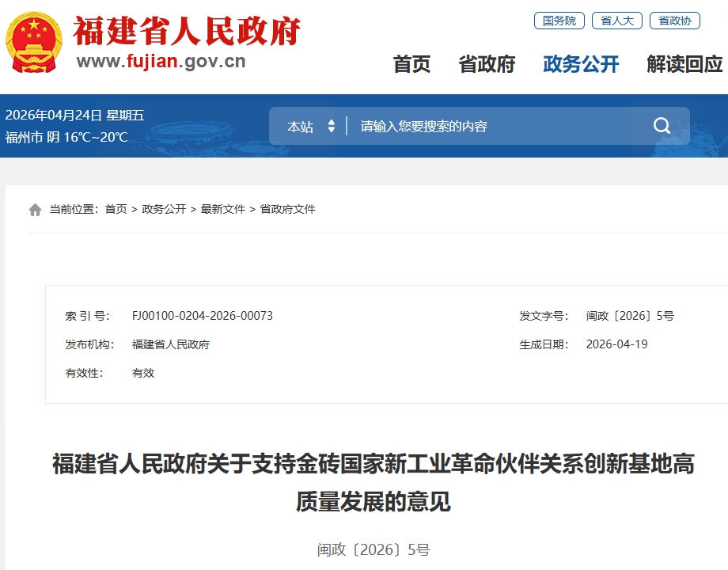
Task: Click the 国务院 link button
Action: (x=559, y=21)
